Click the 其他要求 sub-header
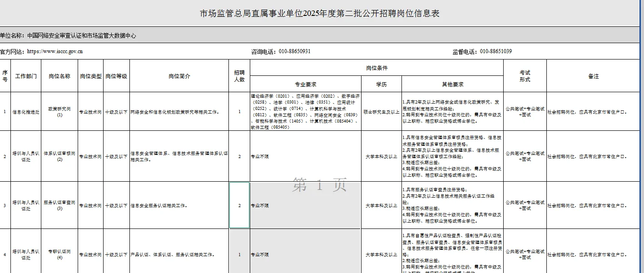This screenshot has width=644, height=273. tap(452, 84)
